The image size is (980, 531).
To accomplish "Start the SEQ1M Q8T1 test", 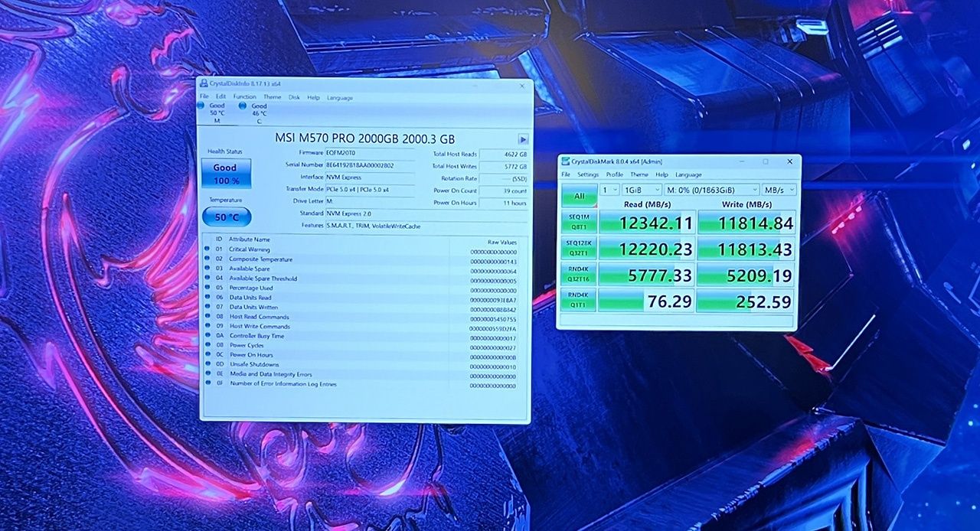I will 579,222.
